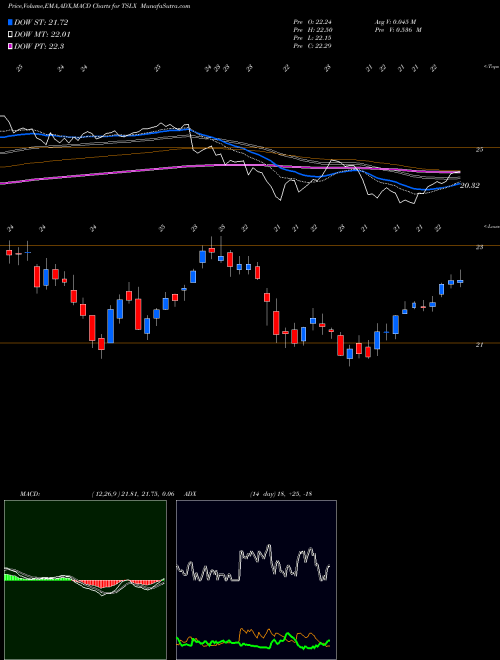Screen dimensions: 500x660
Task: Click the 'Pre C: 22.29' value
Action: coord(312,46)
